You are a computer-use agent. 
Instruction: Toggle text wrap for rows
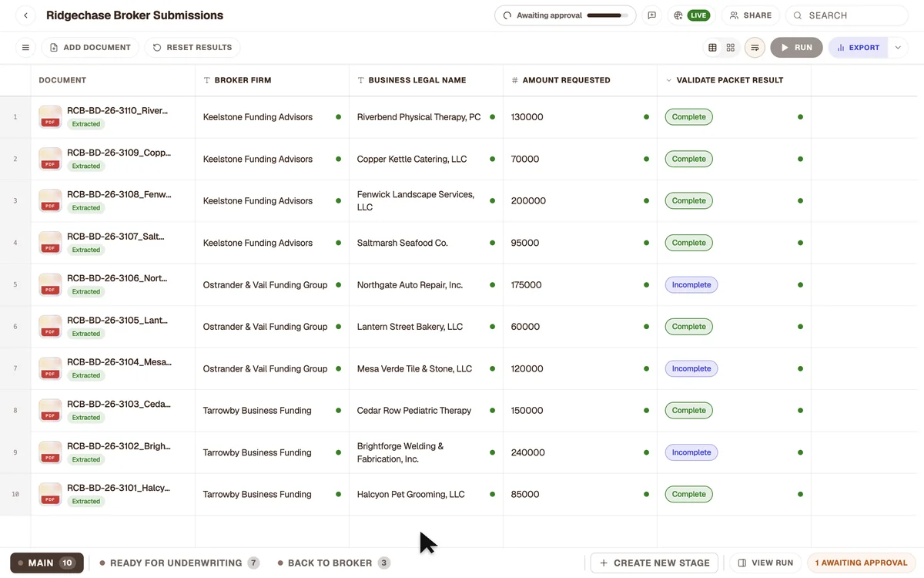point(755,48)
